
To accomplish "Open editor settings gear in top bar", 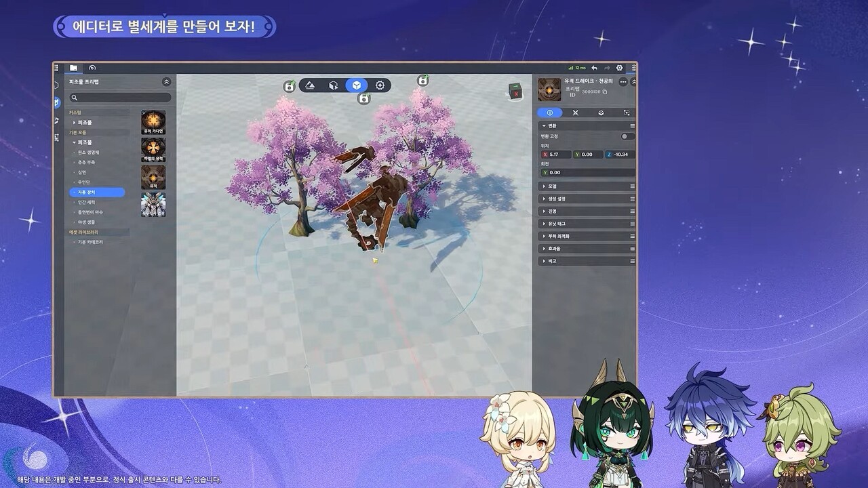I will click(x=619, y=68).
